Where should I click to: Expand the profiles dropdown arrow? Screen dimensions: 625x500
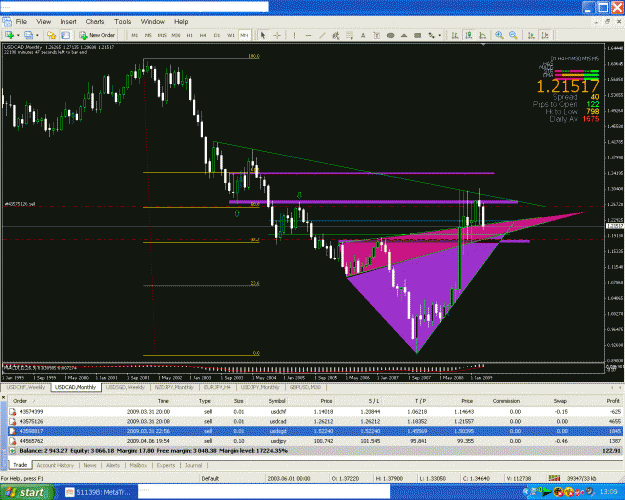click(x=37, y=35)
